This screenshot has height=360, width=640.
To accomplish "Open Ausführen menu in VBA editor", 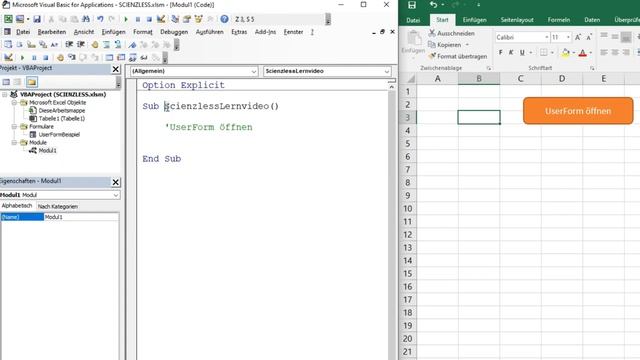I will click(209, 32).
